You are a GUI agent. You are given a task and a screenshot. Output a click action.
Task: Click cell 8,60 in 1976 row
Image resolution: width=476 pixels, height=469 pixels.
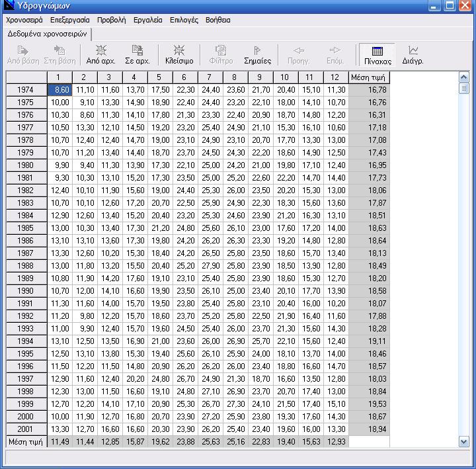click(85, 115)
